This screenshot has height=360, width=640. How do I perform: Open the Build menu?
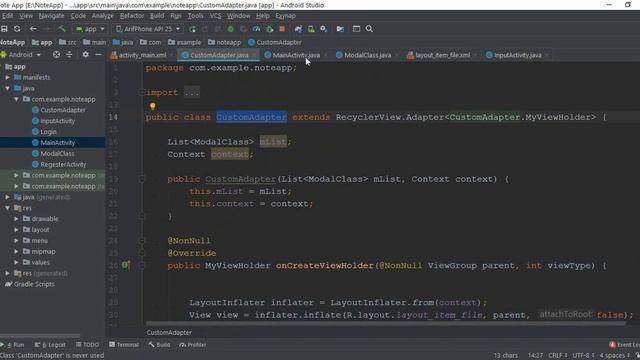pos(157,16)
